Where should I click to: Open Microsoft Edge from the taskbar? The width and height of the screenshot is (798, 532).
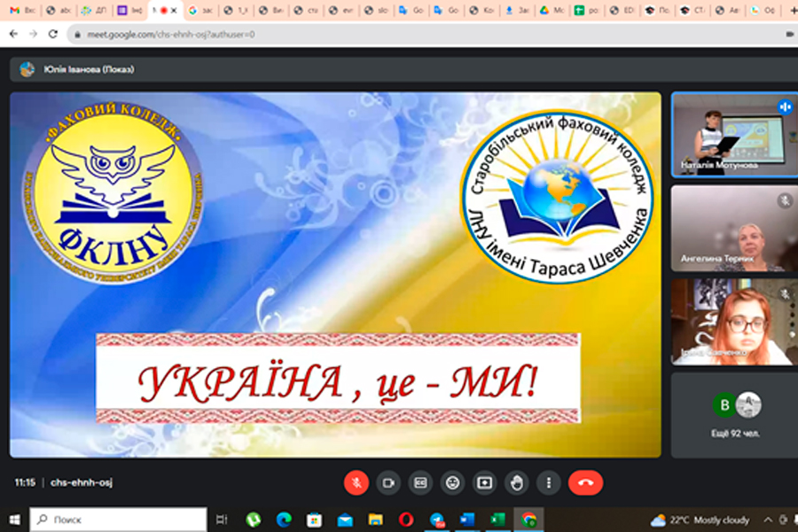pyautogui.click(x=284, y=520)
